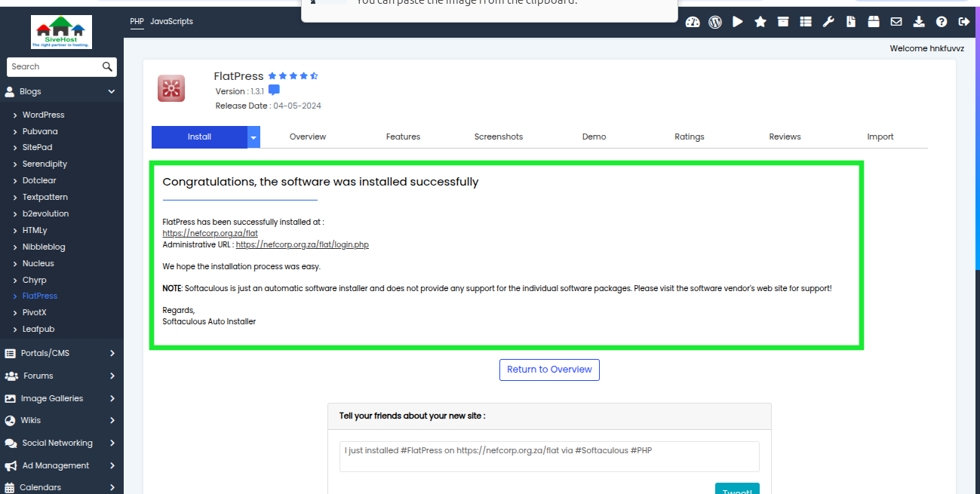
Task: Open the question mark Help icon
Action: coord(942,22)
